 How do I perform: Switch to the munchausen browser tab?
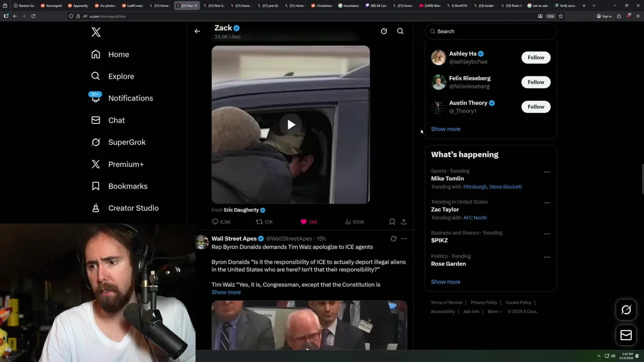349,6
